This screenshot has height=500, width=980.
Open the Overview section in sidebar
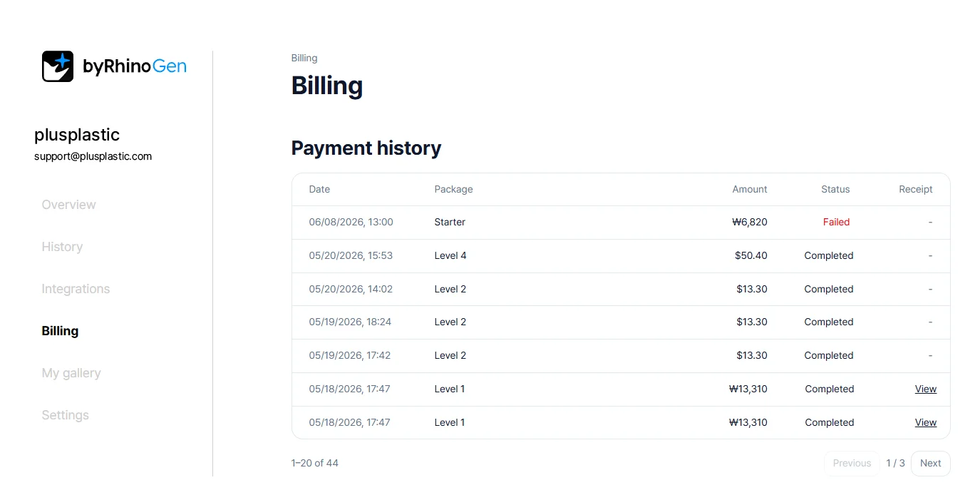click(68, 205)
